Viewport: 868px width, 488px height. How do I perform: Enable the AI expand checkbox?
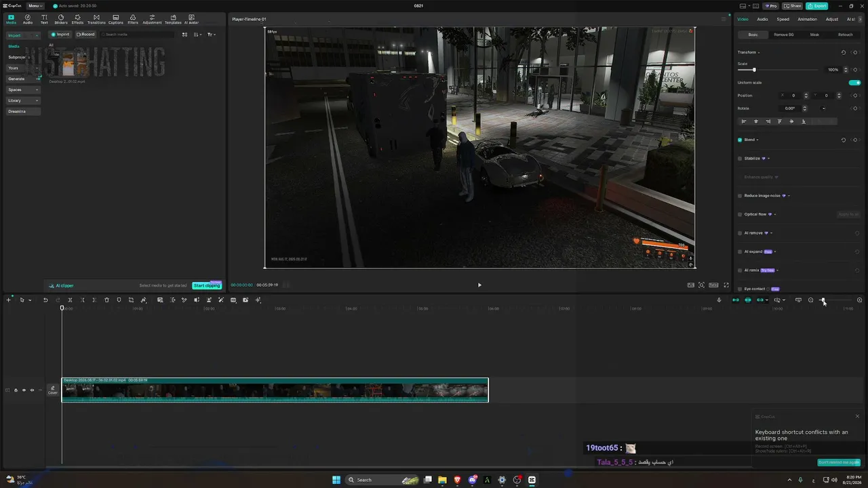point(740,251)
